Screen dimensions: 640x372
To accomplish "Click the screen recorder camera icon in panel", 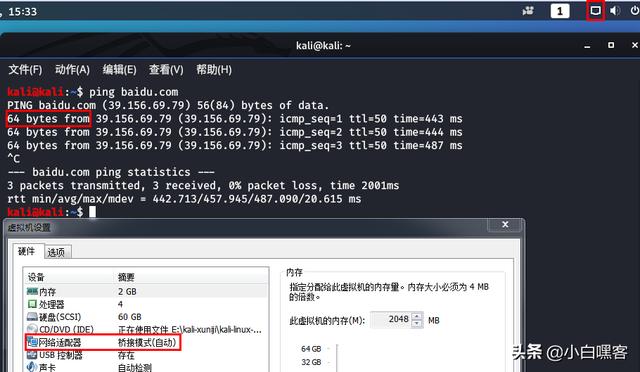I will [x=528, y=11].
